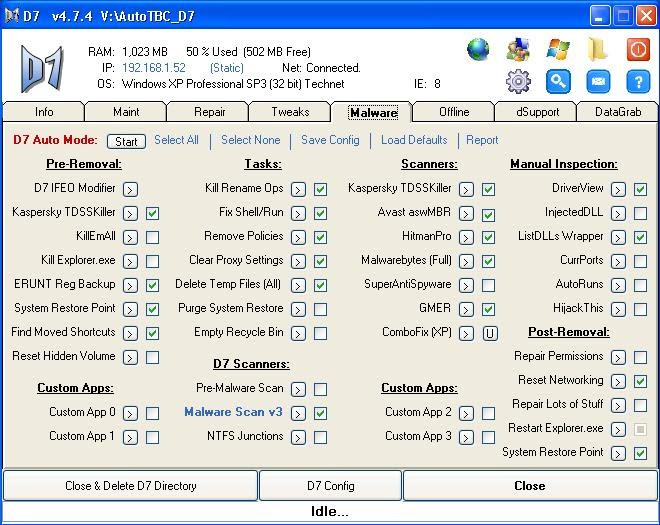Run ERUNT Reg Backup arrow button
The height and width of the screenshot is (525, 660).
[x=130, y=285]
